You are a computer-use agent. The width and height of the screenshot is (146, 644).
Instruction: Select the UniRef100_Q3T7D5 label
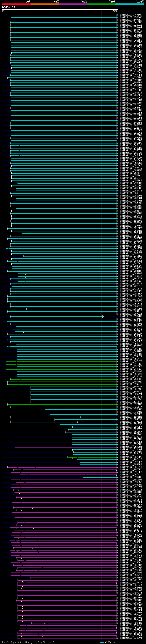pos(131,77)
